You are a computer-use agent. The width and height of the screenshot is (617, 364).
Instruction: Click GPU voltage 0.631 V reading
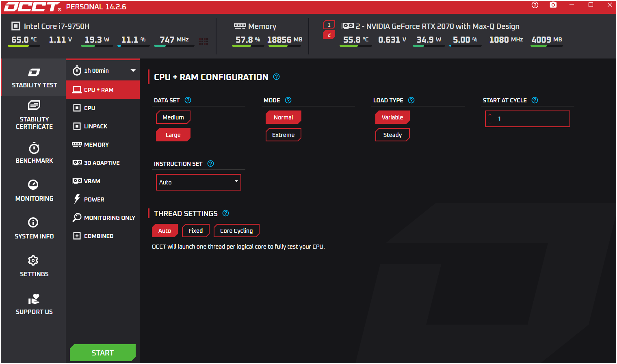392,40
